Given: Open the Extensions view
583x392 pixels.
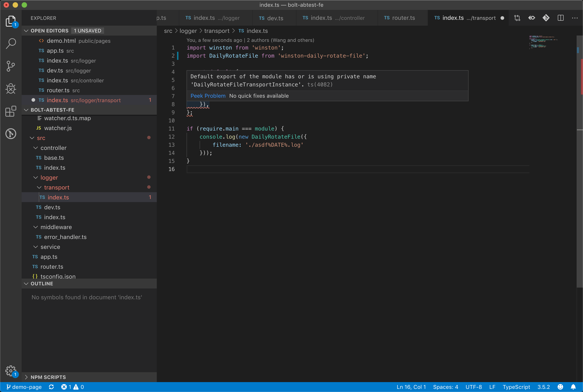Looking at the screenshot, I should (11, 111).
